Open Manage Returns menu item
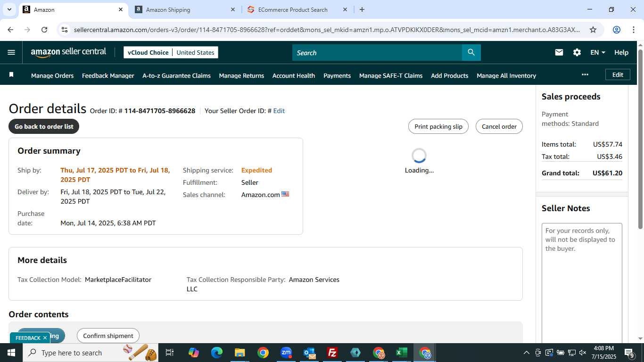 (x=241, y=75)
